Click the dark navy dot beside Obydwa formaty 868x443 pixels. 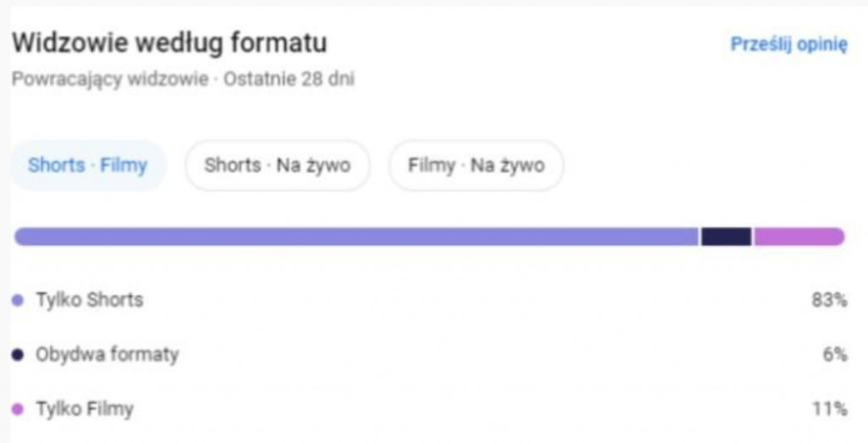[x=18, y=355]
